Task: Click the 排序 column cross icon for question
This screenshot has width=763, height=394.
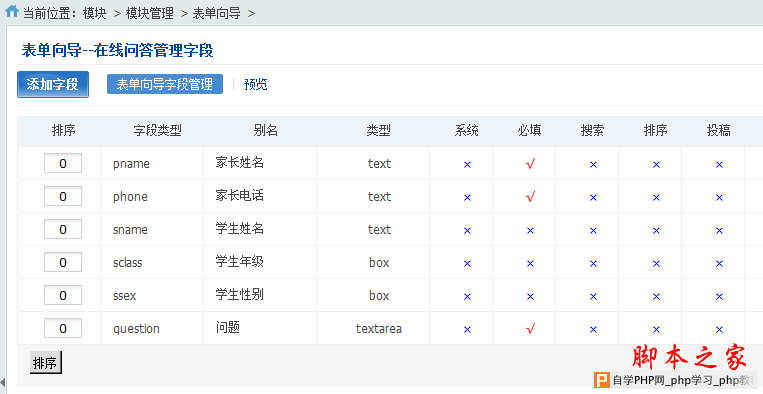Action: [656, 330]
